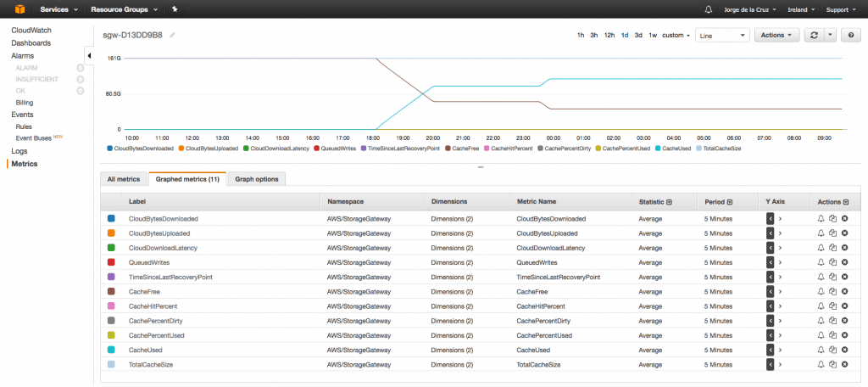Viewport: 868px width, 387px height.
Task: Open help via question mark button
Action: click(x=851, y=35)
